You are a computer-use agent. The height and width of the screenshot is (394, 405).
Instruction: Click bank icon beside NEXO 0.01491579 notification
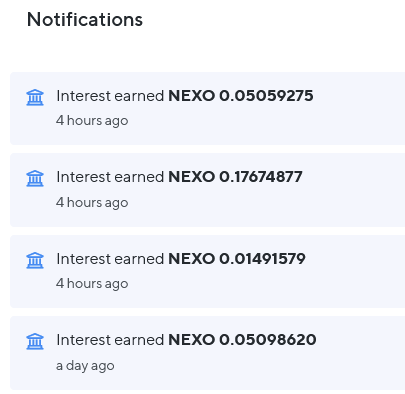click(x=35, y=260)
